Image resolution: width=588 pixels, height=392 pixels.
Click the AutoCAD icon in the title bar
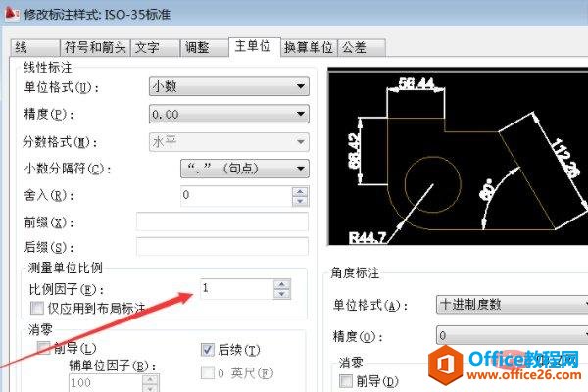click(x=11, y=14)
